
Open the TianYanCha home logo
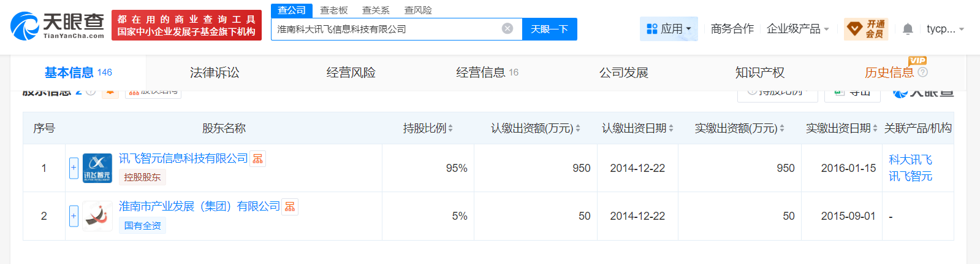[x=58, y=26]
